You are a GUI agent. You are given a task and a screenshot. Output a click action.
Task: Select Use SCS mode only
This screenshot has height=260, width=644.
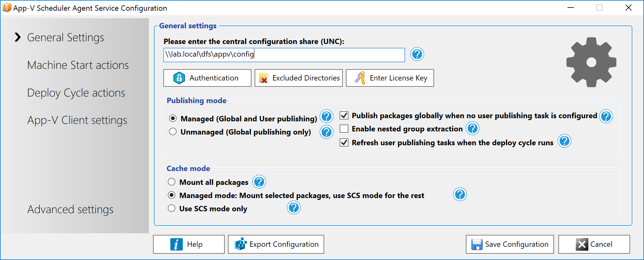click(x=172, y=208)
